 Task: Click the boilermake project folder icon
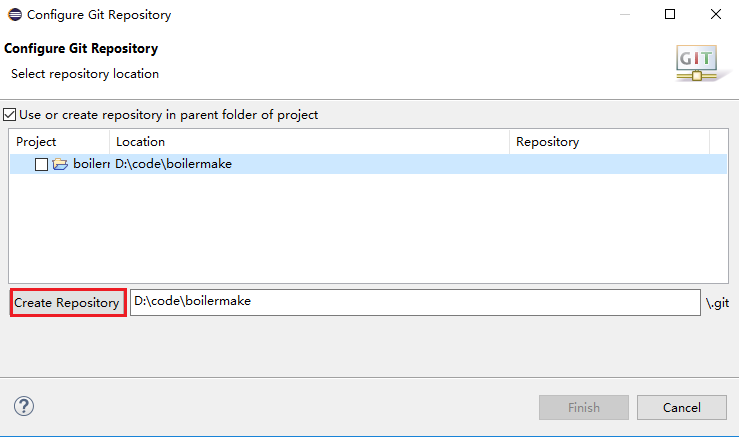[x=60, y=164]
